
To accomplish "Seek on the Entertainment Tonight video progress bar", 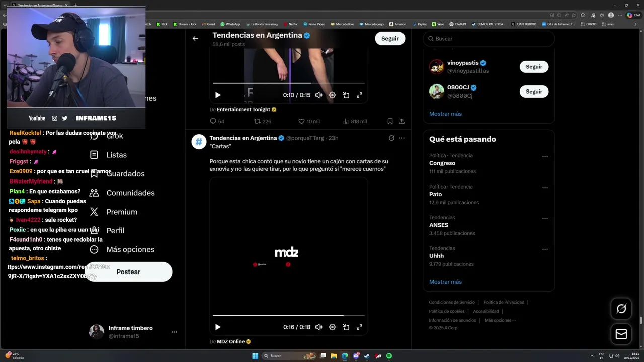I will pyautogui.click(x=289, y=83).
